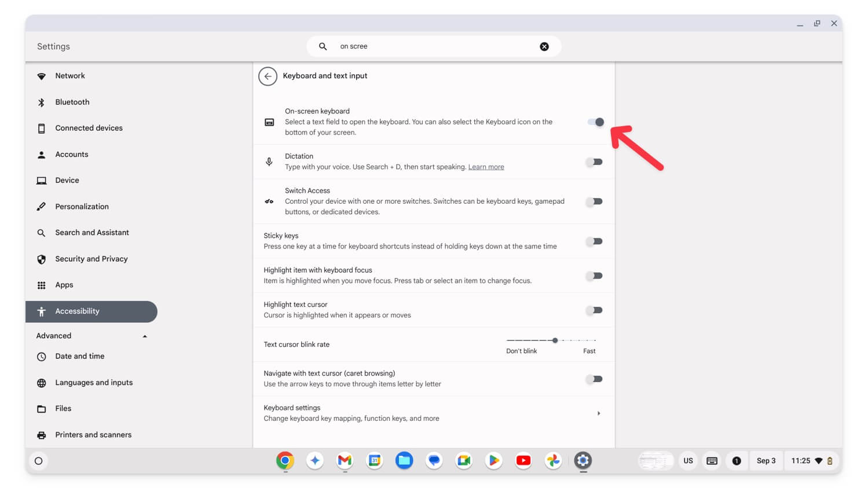The image size is (868, 488).
Task: Follow the Dictation Learn more link
Action: (x=486, y=167)
